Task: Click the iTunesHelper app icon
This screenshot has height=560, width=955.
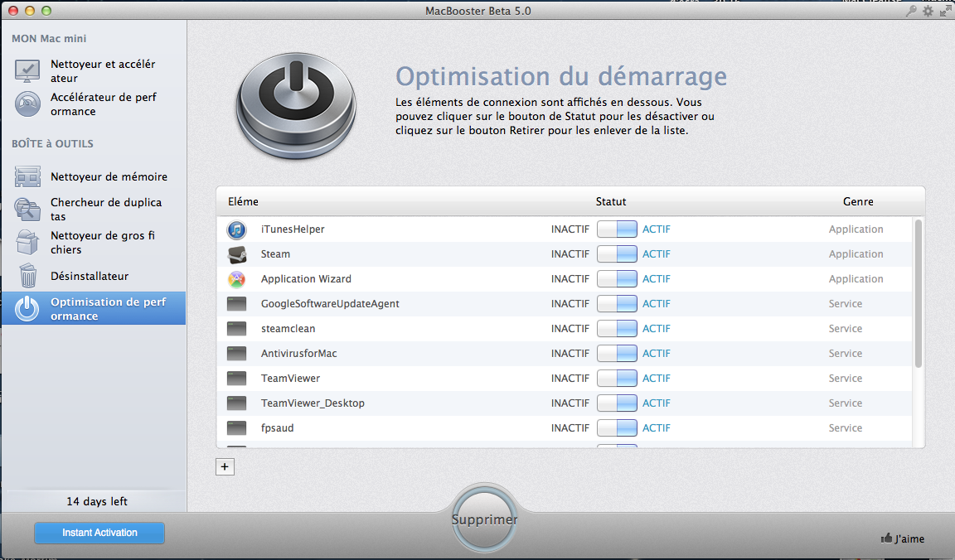Action: 236,229
